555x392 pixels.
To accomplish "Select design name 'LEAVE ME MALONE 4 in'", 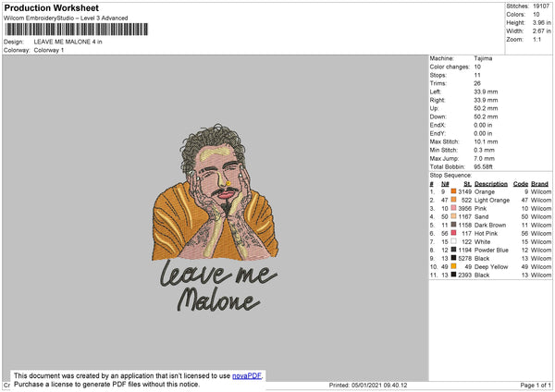I will click(x=68, y=42).
